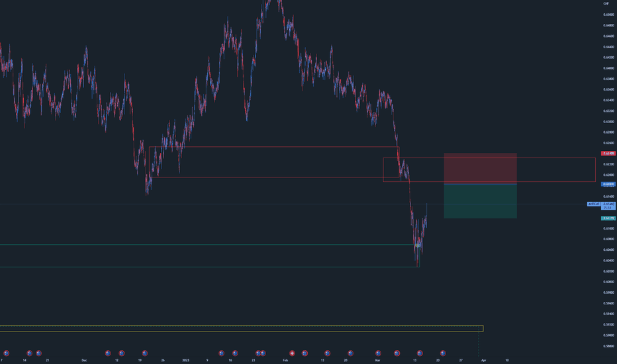Open the Australian flag event marker right of the Swiss flag
This screenshot has width=617, height=364.
point(304,353)
